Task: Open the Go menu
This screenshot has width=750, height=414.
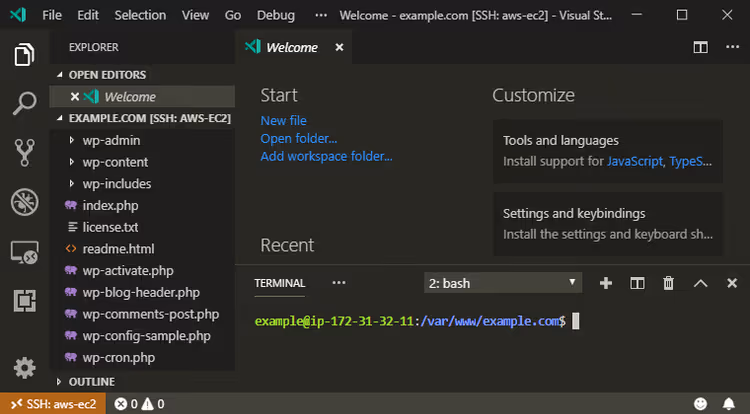Action: tap(233, 15)
